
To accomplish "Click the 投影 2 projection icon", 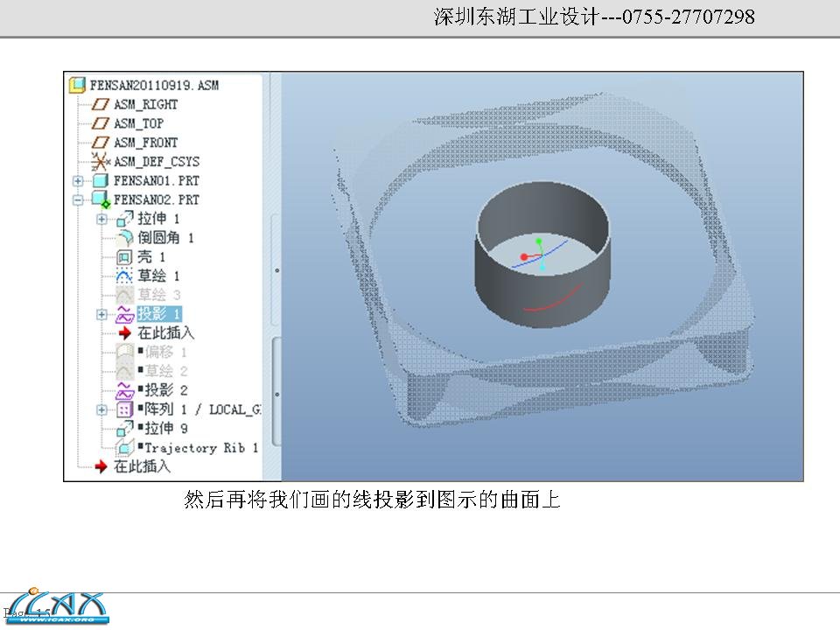I will pyautogui.click(x=124, y=390).
